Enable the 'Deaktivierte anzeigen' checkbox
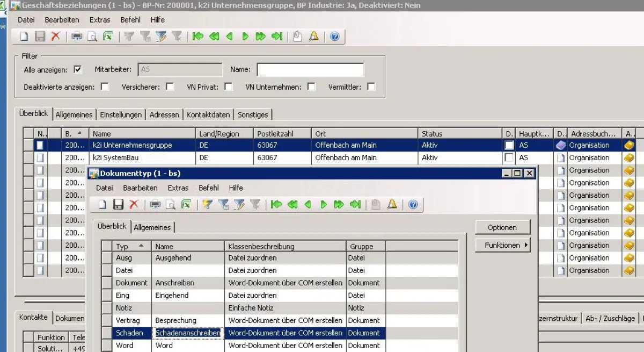644x352 pixels. (105, 87)
